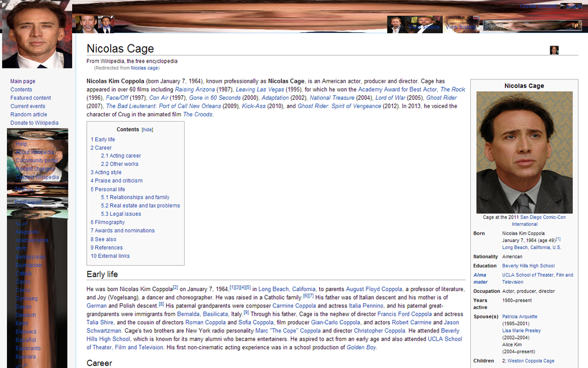Open the View source tab
588x368 pixels.
pos(424,27)
